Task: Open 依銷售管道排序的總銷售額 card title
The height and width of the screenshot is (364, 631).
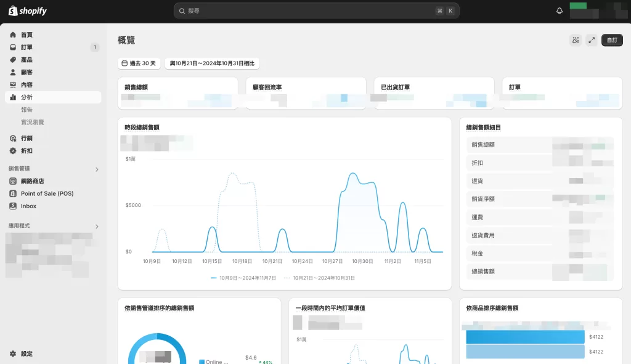Action: pyautogui.click(x=160, y=308)
